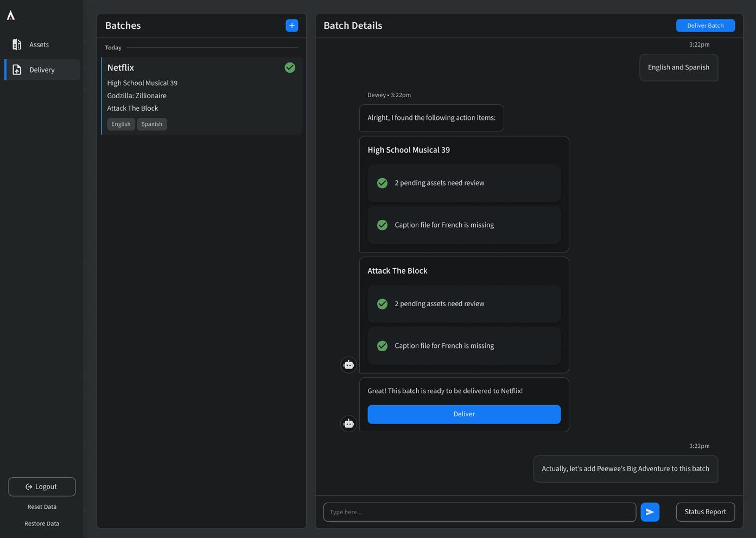Open the Assets section
This screenshot has width=756, height=538.
coord(39,45)
